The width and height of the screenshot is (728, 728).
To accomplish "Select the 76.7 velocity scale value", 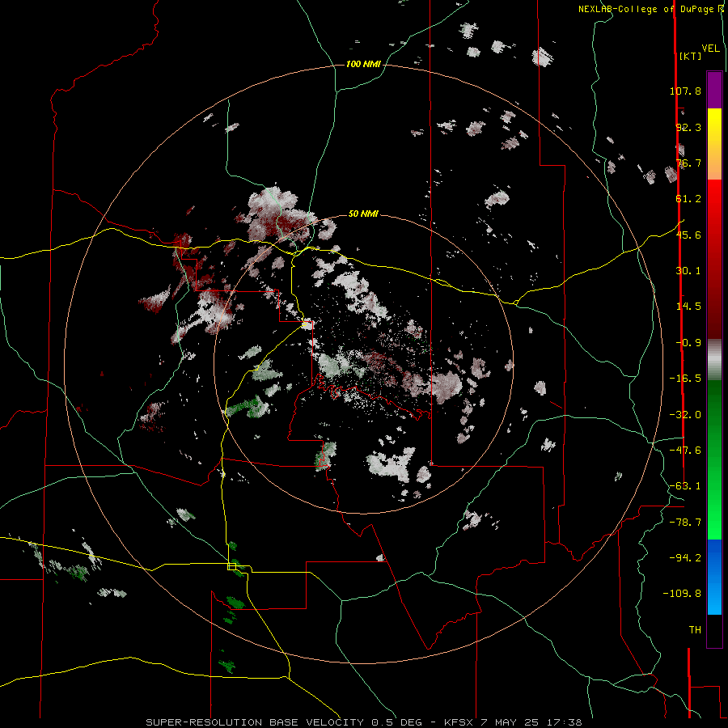I will pos(688,163).
